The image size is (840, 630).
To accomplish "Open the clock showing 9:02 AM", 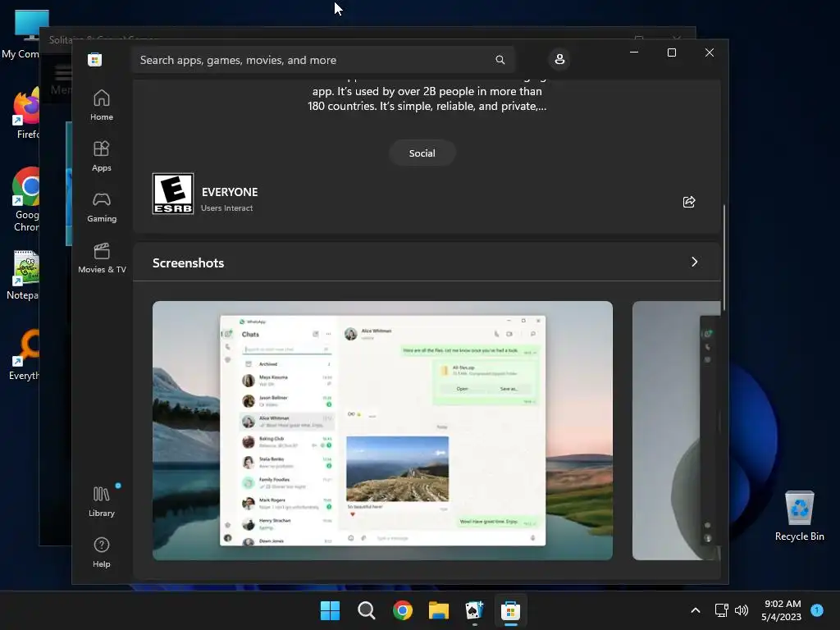I will pos(782,610).
